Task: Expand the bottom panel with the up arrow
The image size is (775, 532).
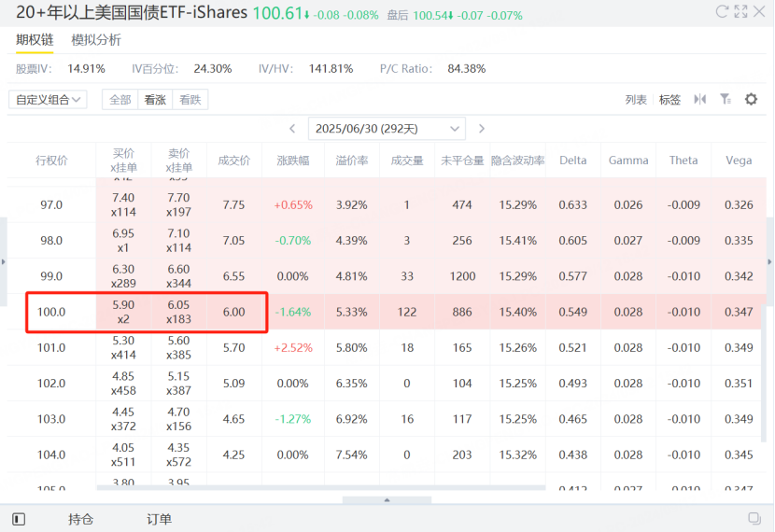Action: [387, 500]
